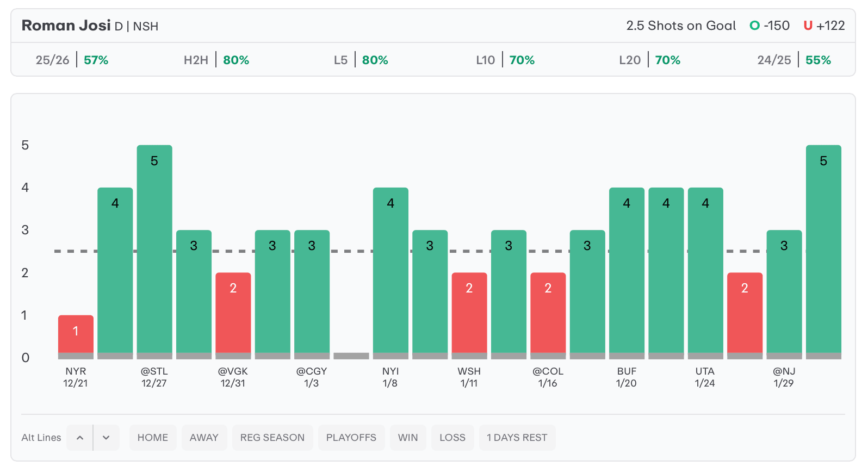Click the Roman Josi player name
Image resolution: width=868 pixels, height=473 pixels.
pos(66,26)
